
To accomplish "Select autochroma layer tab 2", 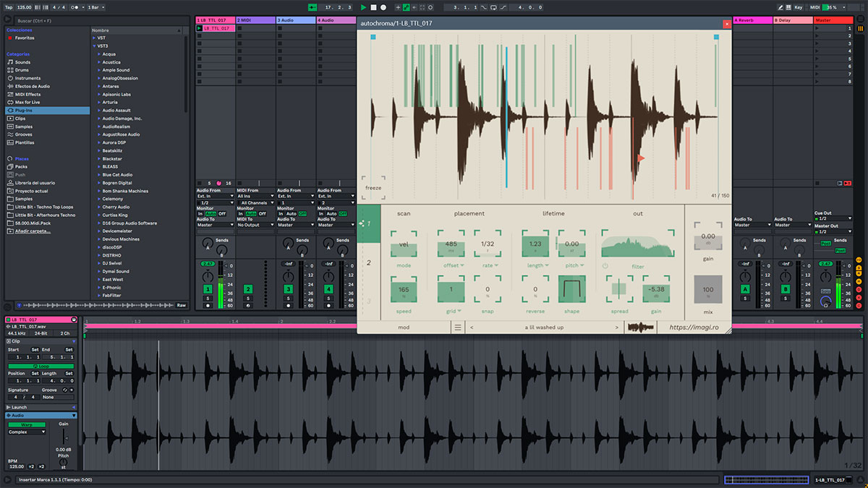I will point(368,262).
